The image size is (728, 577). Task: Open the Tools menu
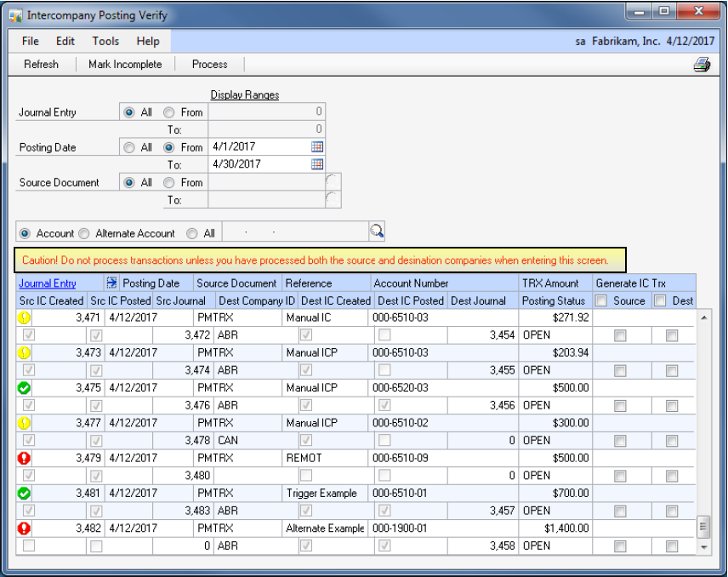(105, 41)
